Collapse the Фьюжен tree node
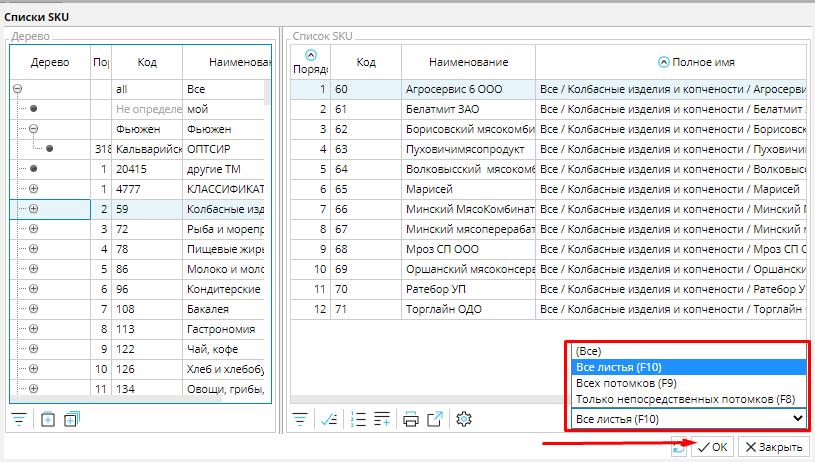Viewport: 815px width, 462px height. click(33, 129)
